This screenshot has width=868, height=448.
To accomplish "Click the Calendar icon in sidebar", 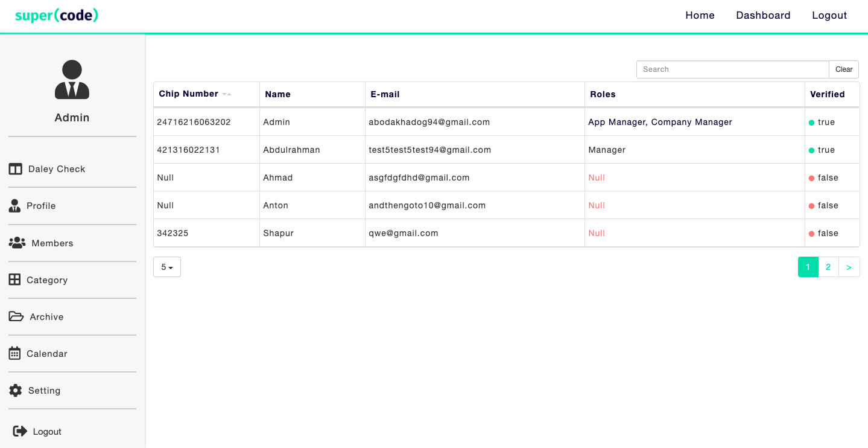I will (14, 353).
